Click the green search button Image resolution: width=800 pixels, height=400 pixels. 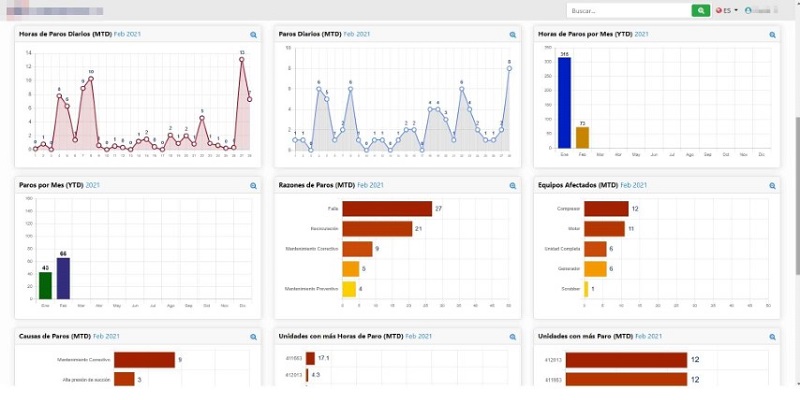point(701,10)
